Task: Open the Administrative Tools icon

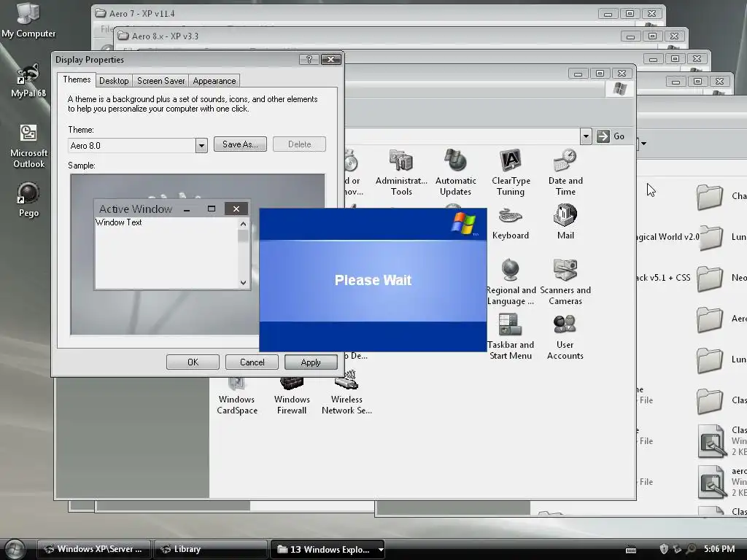Action: coord(401,172)
